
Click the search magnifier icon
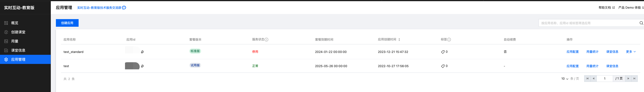641,23
